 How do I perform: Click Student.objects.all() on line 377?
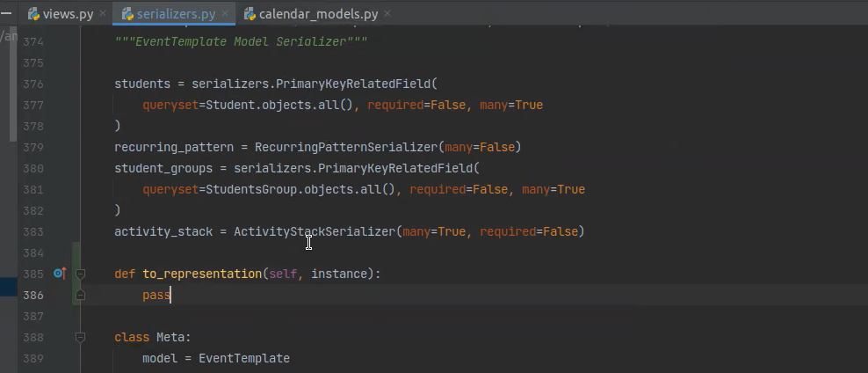point(279,105)
